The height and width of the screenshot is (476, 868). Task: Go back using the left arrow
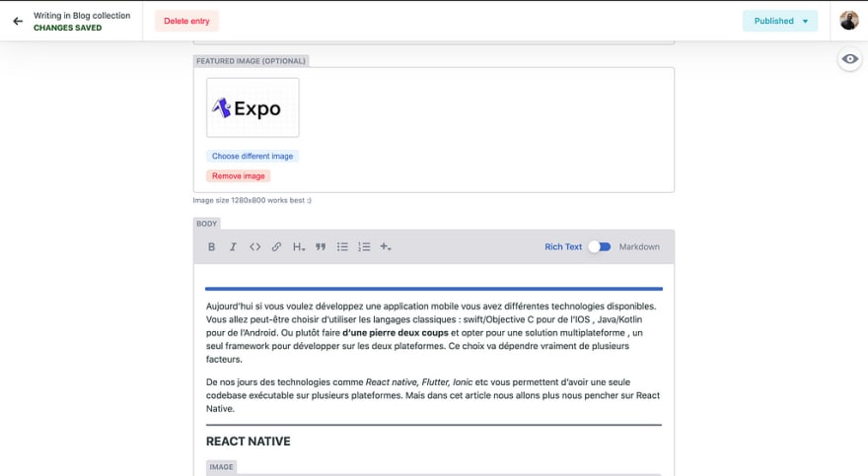tap(18, 21)
